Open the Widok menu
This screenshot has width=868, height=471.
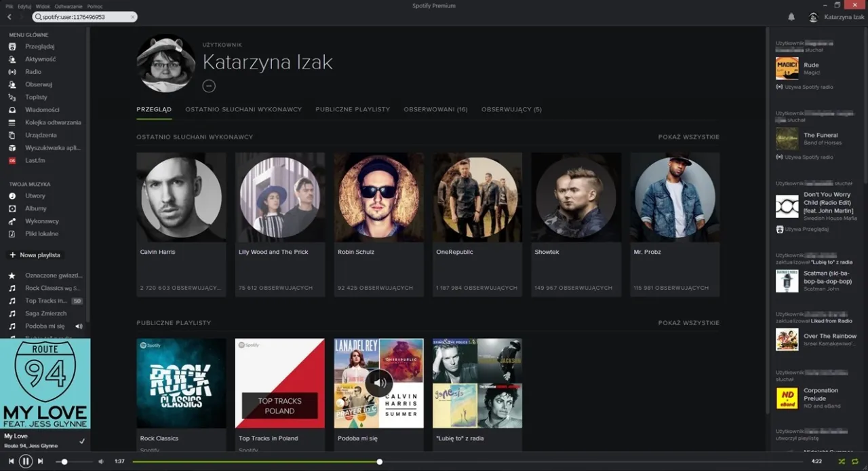(43, 6)
